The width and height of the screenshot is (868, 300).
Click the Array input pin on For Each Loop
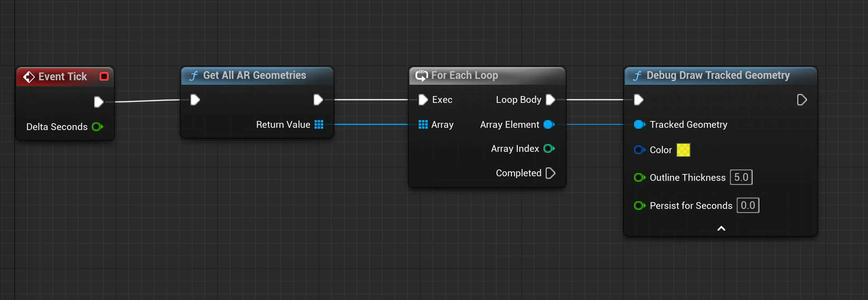click(423, 125)
